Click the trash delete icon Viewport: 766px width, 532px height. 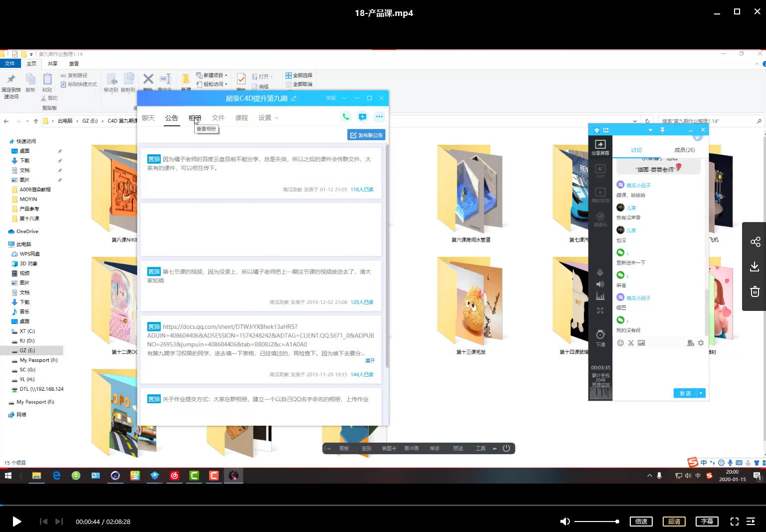[x=755, y=291]
